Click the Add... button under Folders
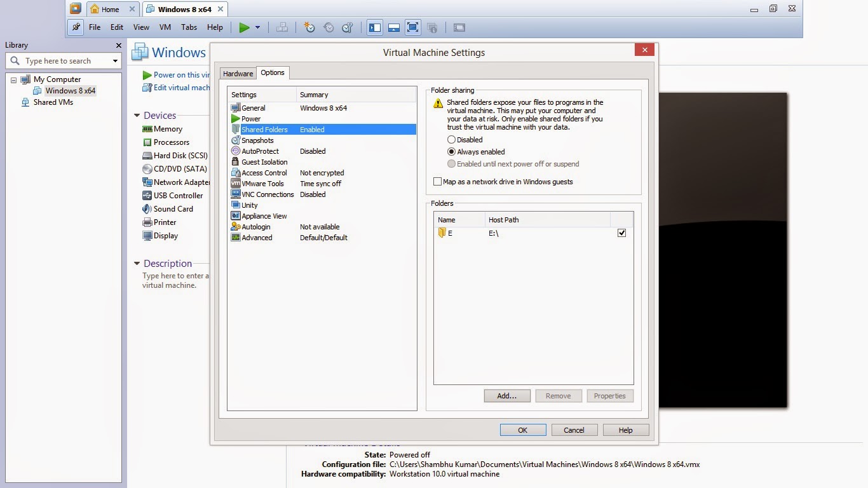 point(507,396)
